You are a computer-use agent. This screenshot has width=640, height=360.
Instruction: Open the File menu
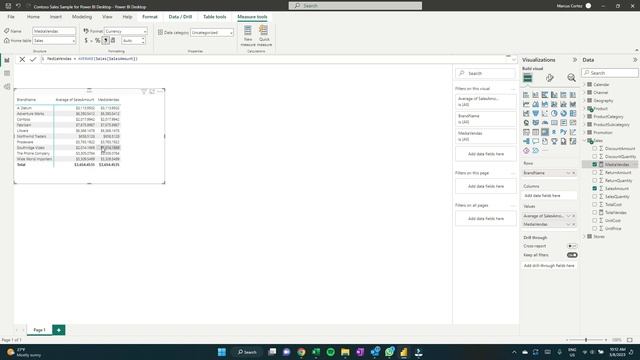click(11, 17)
